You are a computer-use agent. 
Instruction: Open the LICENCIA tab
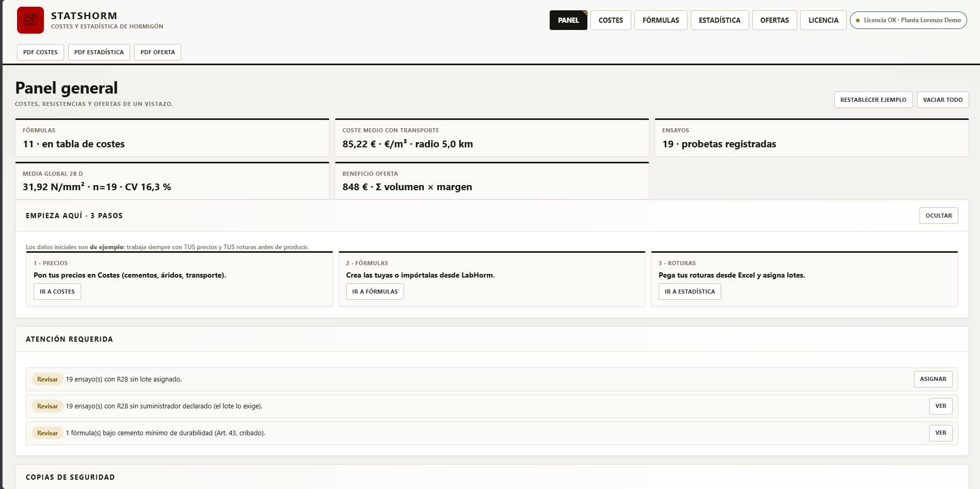(x=823, y=20)
